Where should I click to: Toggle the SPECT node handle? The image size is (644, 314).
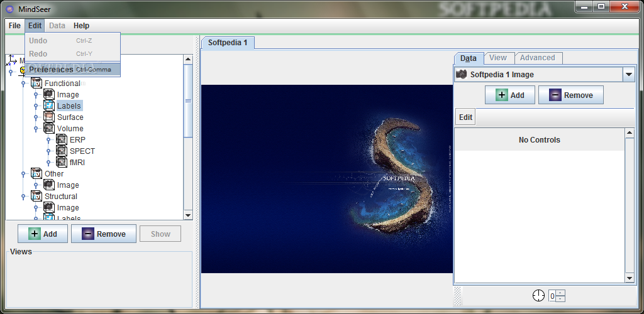48,151
